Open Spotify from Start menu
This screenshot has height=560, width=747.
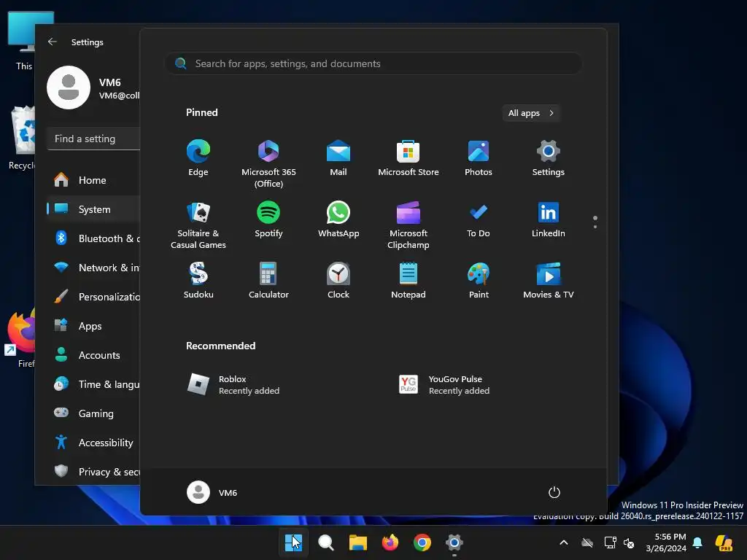tap(268, 219)
